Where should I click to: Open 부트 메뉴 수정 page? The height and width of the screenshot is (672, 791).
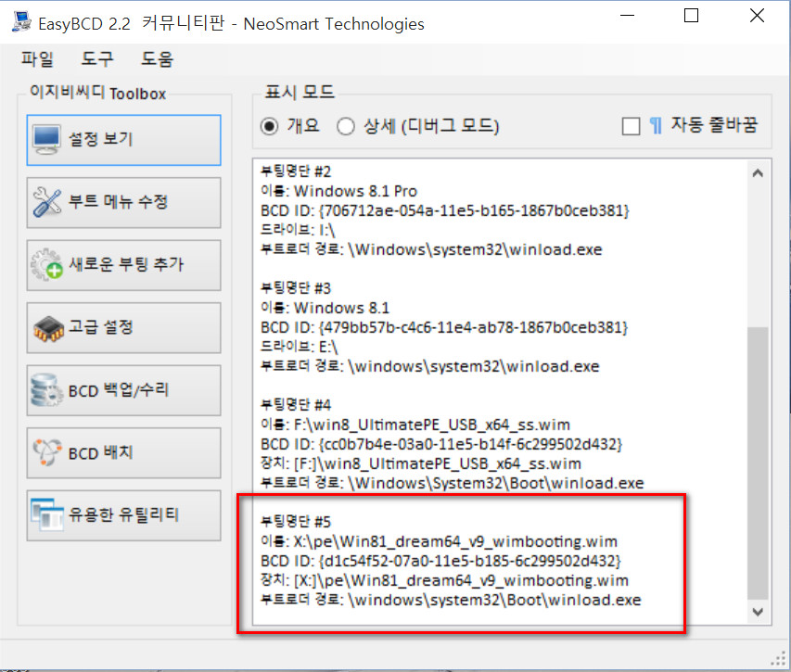coord(123,203)
